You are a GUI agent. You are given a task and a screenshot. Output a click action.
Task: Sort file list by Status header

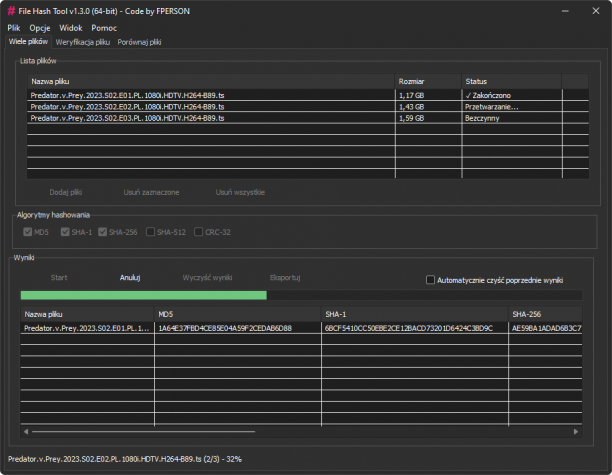point(512,81)
